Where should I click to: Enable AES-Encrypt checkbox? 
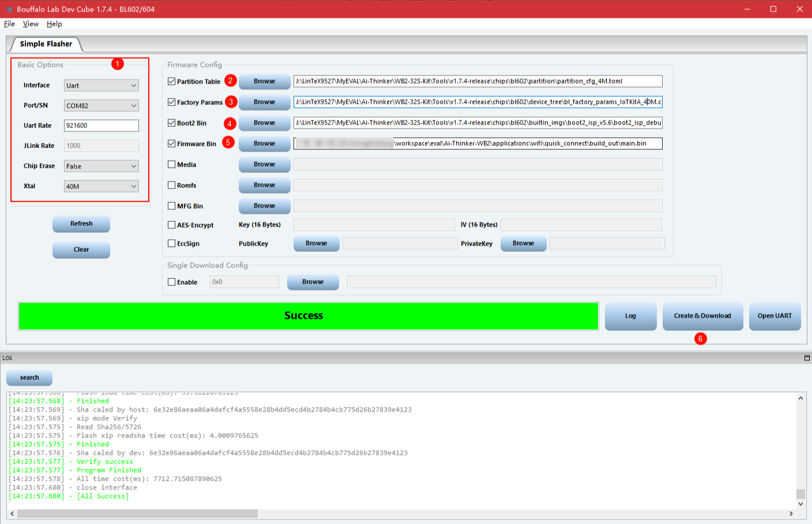[171, 225]
